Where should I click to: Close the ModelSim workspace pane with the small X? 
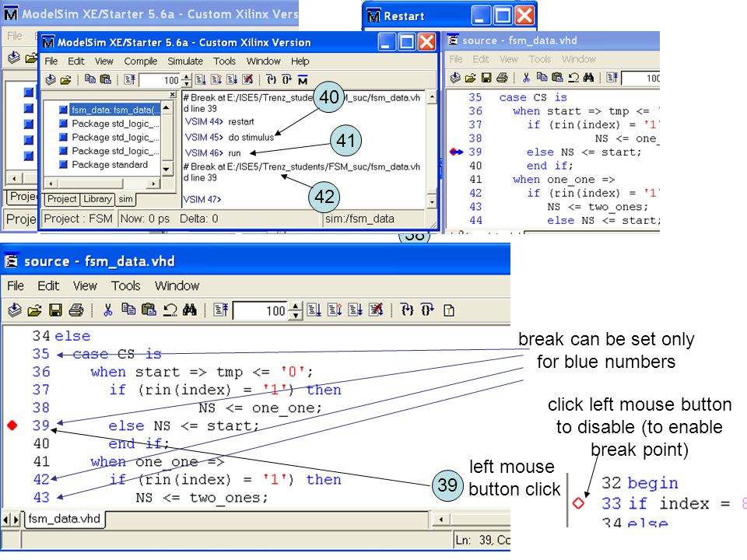(x=173, y=95)
